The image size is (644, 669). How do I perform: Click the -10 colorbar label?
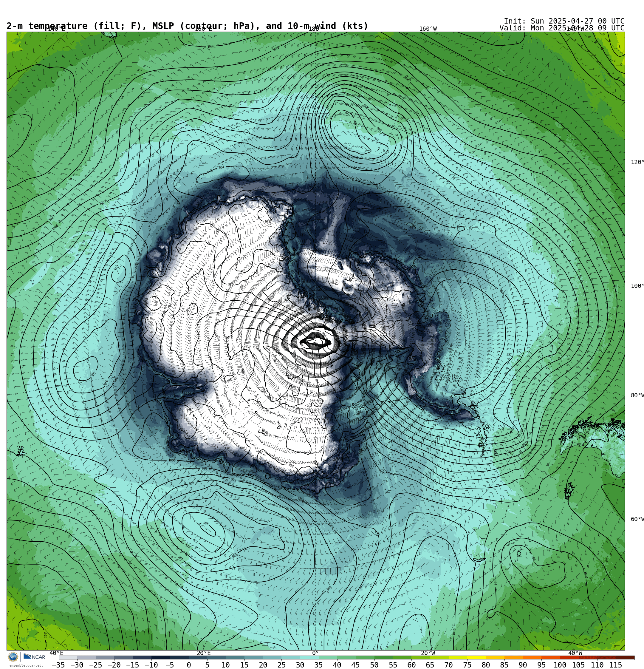pos(151,665)
